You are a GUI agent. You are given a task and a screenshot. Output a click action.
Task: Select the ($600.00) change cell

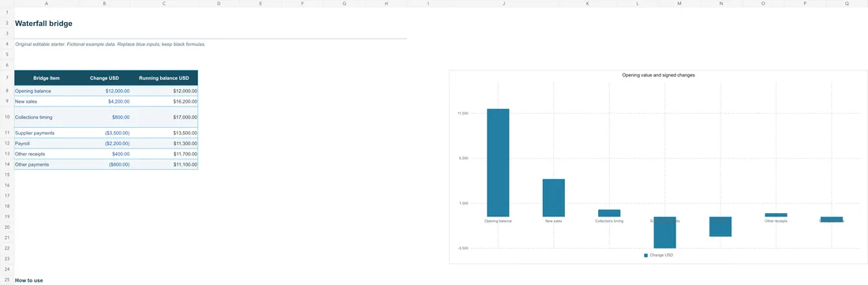point(105,164)
